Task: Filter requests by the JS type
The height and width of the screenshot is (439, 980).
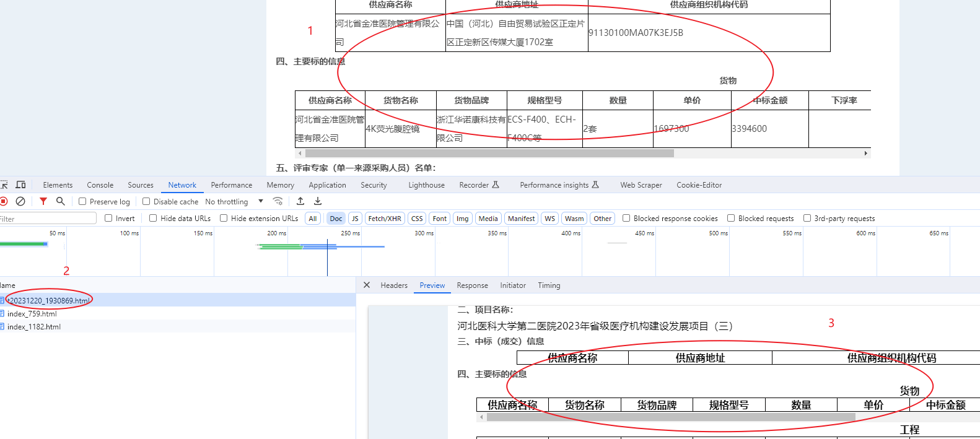Action: click(x=355, y=219)
